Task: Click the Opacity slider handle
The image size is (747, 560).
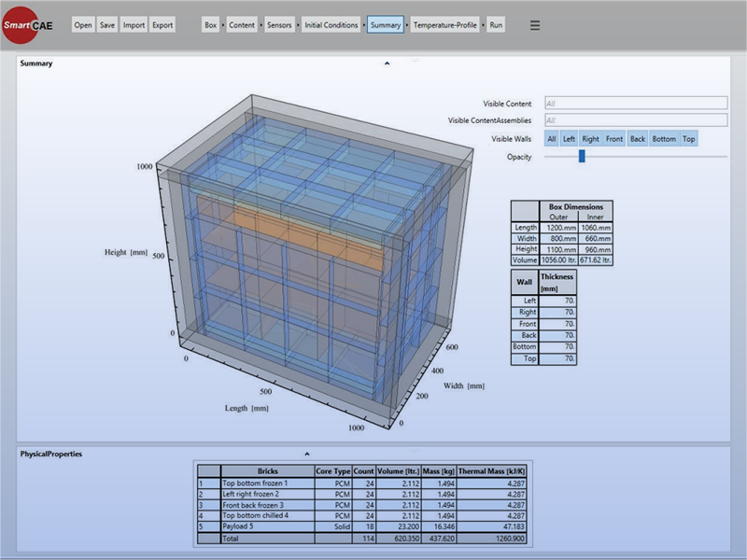Action: tap(582, 157)
